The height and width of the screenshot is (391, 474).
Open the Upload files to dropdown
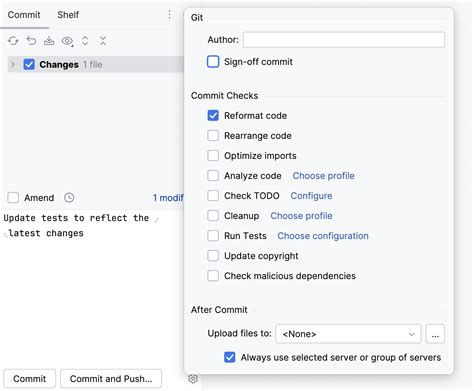(x=348, y=334)
